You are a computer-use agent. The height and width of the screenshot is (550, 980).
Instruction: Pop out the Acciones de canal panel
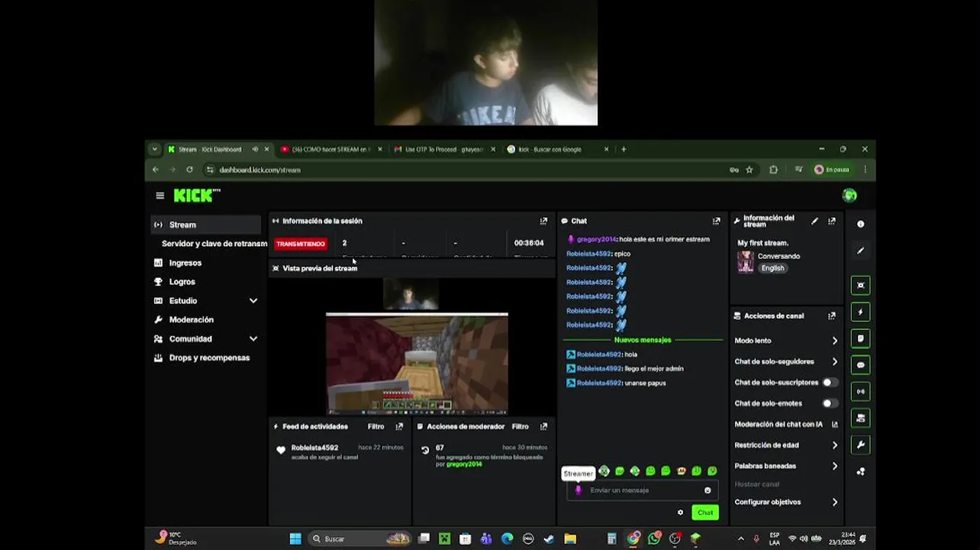(x=831, y=315)
